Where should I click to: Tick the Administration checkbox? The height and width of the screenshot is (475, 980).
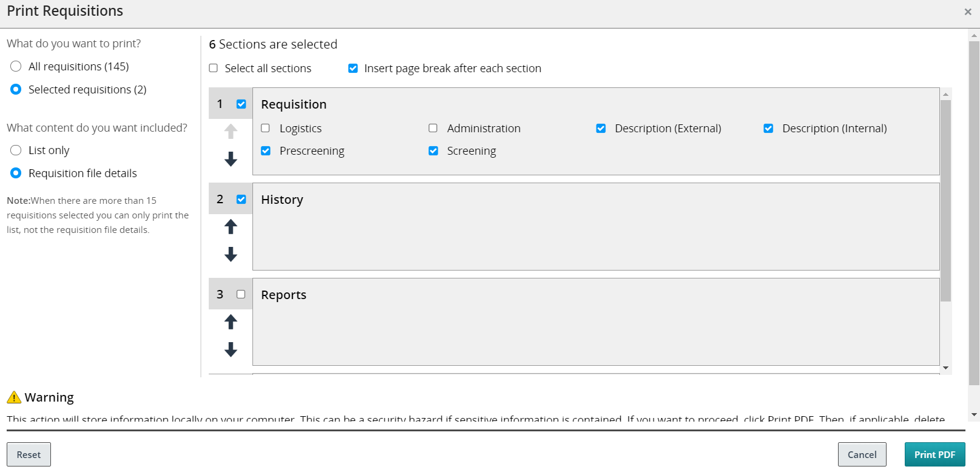[x=433, y=128]
